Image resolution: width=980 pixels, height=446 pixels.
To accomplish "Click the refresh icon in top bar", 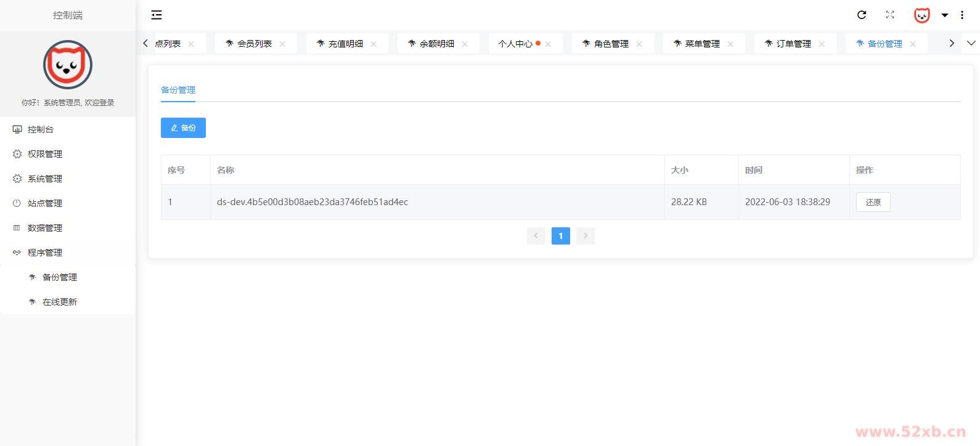I will [x=862, y=15].
